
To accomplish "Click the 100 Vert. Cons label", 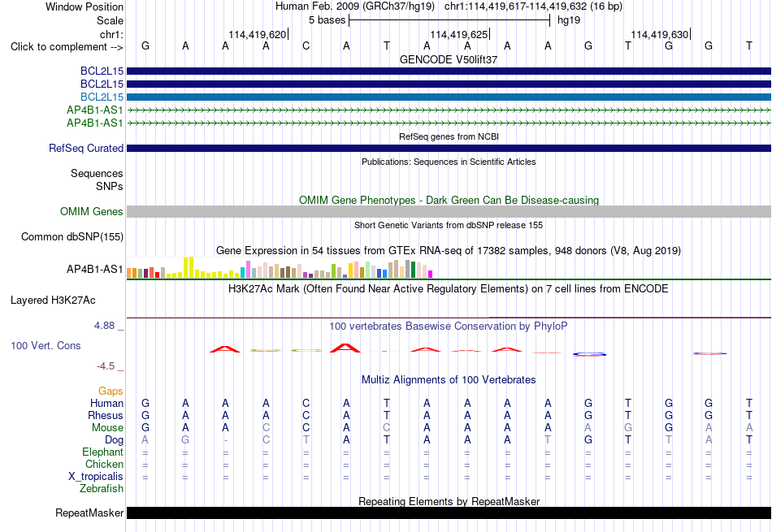I will click(x=46, y=345).
